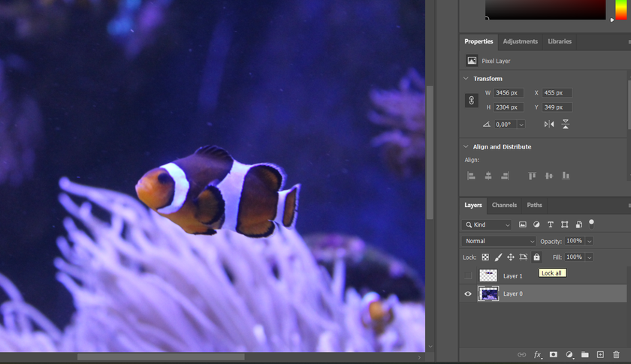Select Layer 1 thumbnail
The width and height of the screenshot is (631, 364).
488,275
